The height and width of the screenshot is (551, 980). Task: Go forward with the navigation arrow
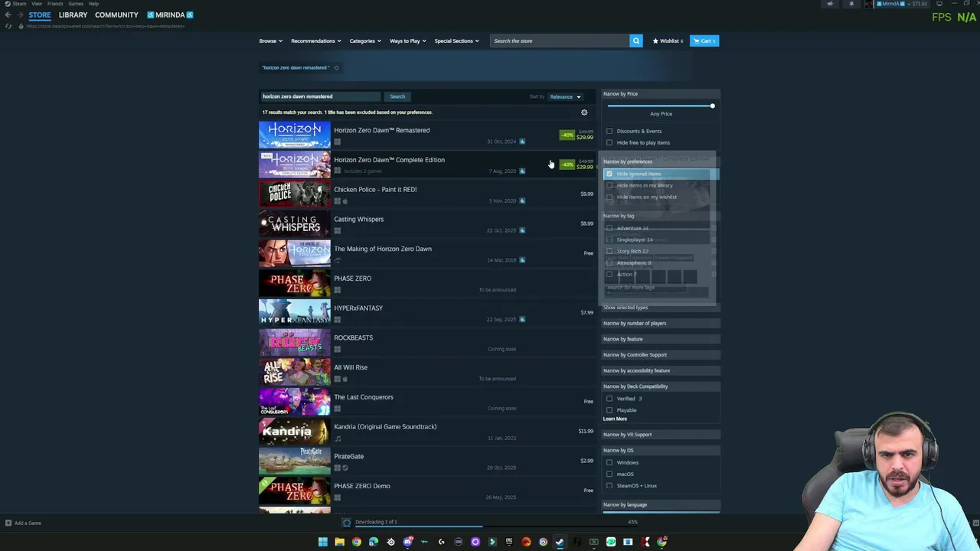(19, 15)
